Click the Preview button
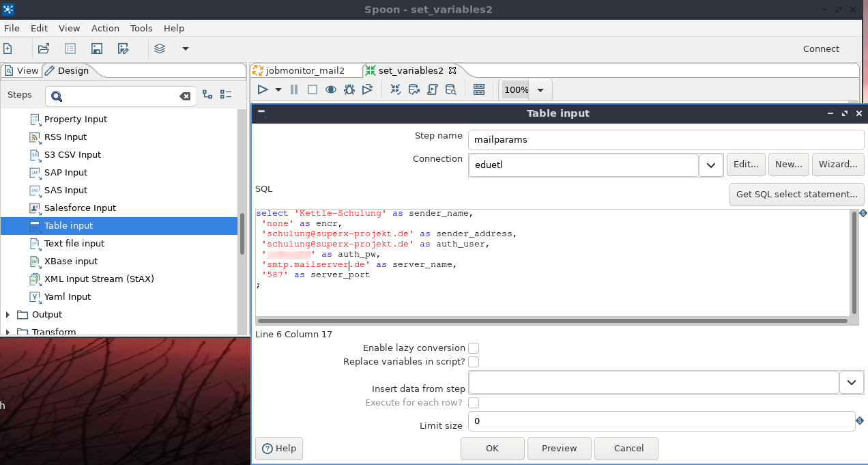868x465 pixels. 559,449
